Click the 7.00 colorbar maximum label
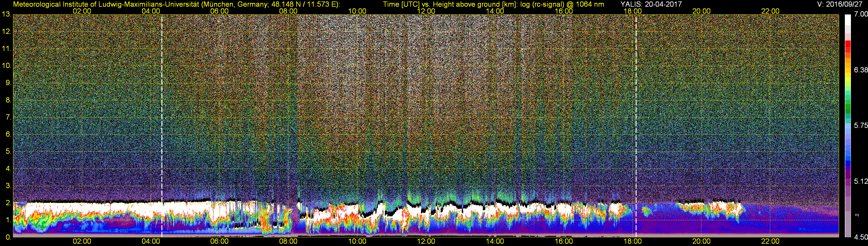The height and width of the screenshot is (246, 868). [860, 14]
